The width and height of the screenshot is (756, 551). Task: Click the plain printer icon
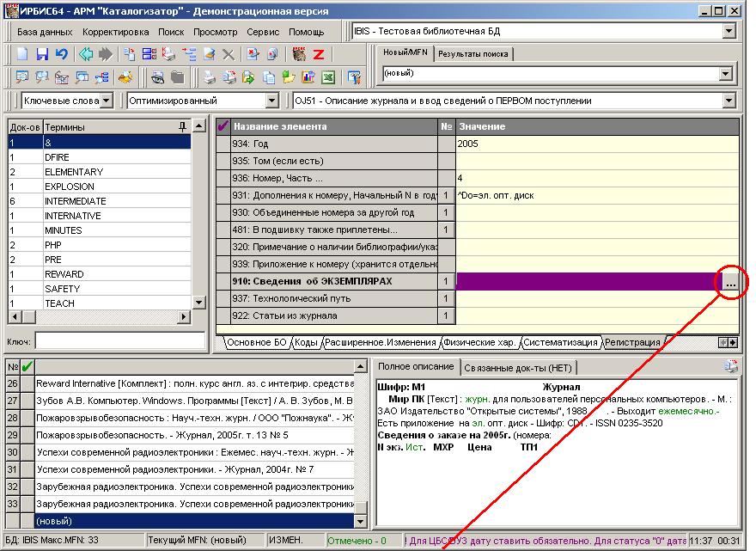210,77
